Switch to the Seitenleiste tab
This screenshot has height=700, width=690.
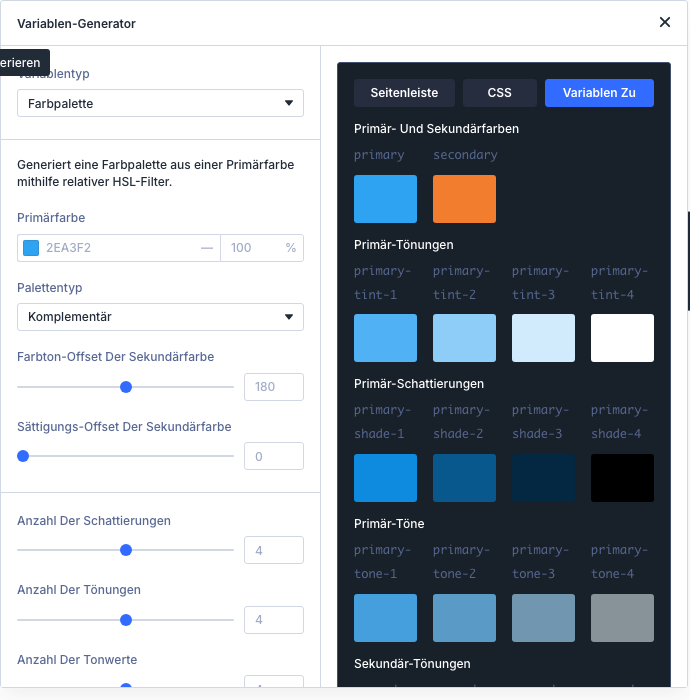tap(404, 93)
